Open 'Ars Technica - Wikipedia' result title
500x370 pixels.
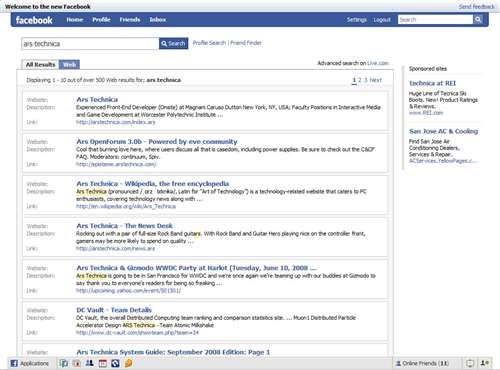tap(153, 184)
